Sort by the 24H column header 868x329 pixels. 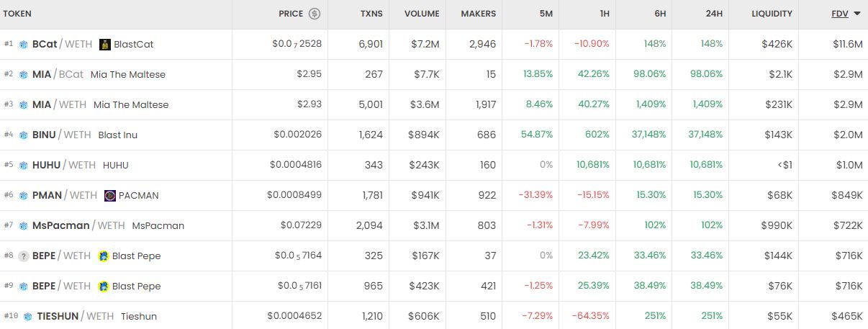coord(713,14)
